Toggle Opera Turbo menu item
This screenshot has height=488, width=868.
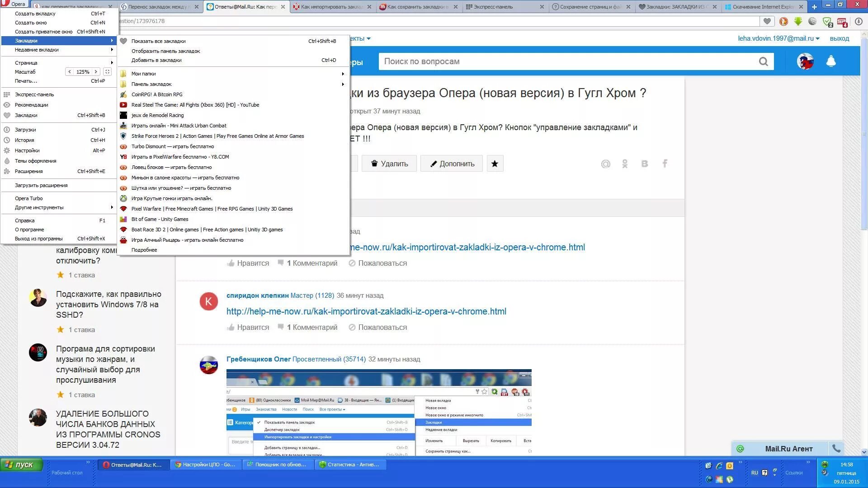click(59, 198)
